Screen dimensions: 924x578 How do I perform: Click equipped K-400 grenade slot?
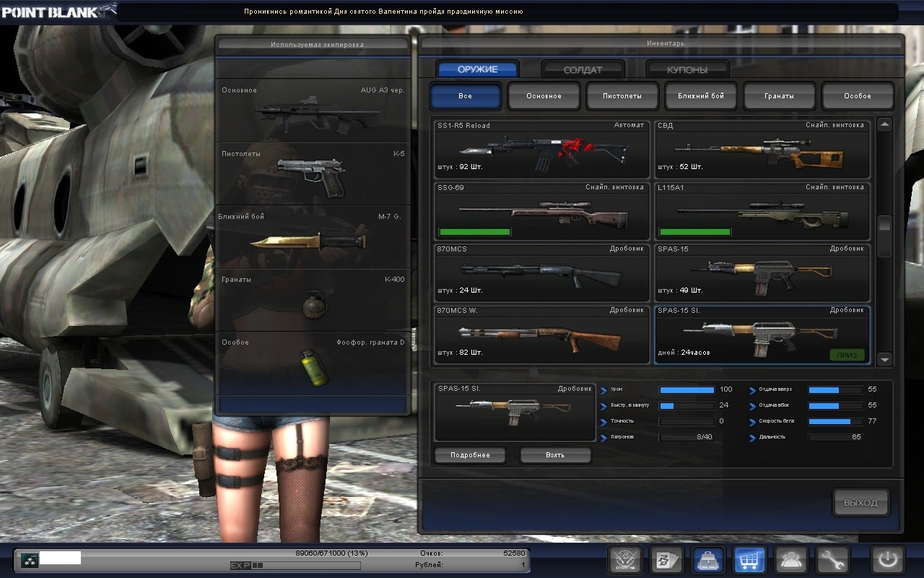313,299
